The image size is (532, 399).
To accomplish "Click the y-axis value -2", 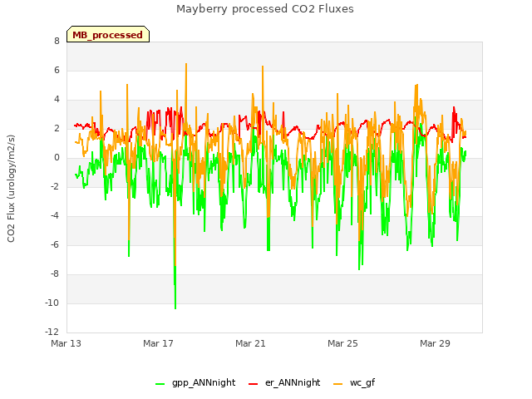I will pos(55,186).
